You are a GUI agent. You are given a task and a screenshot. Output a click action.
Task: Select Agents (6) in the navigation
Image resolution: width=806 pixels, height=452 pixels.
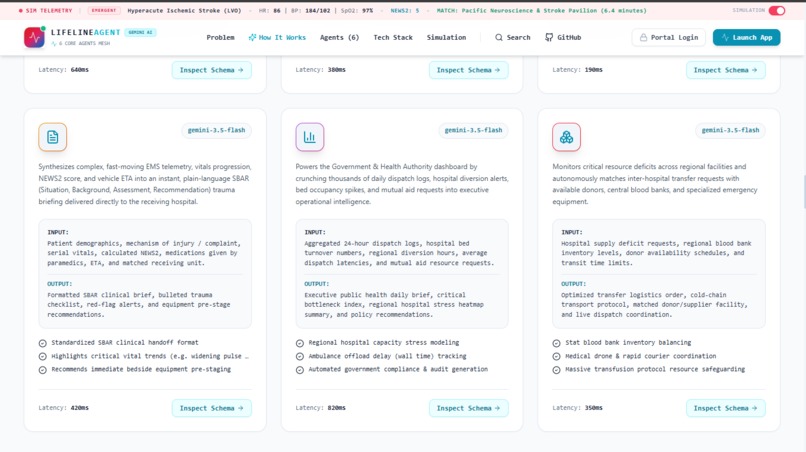pyautogui.click(x=339, y=38)
